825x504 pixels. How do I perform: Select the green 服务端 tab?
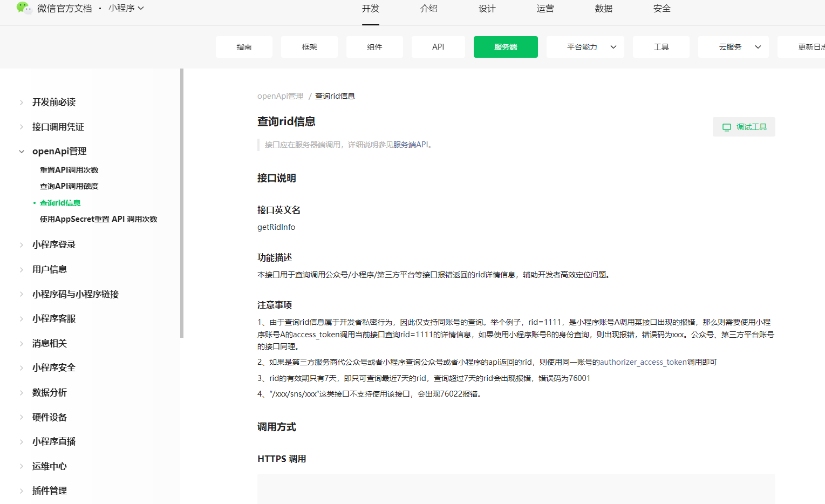coord(506,47)
